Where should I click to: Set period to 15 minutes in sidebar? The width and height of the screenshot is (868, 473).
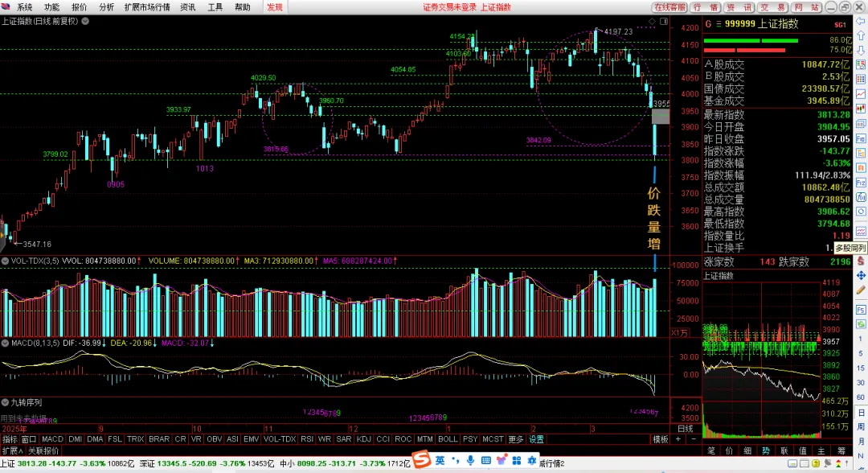(x=861, y=368)
